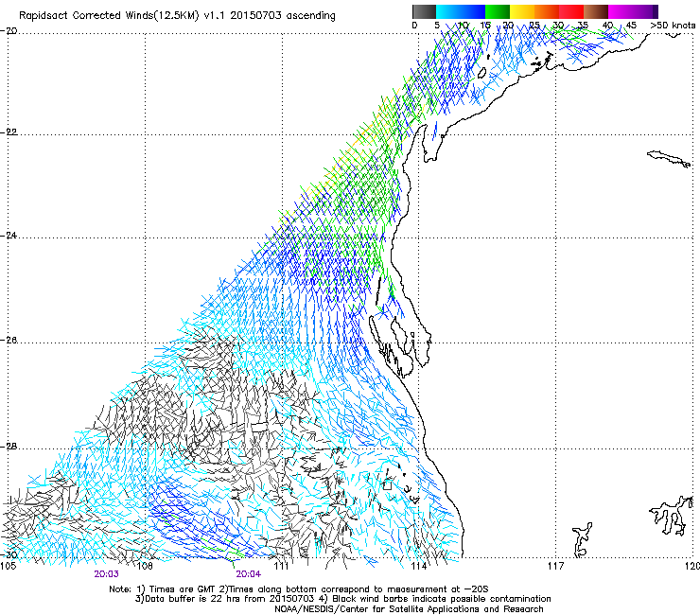Click the '105' longitude axis label
The width and height of the screenshot is (700, 615).
[x=8, y=566]
